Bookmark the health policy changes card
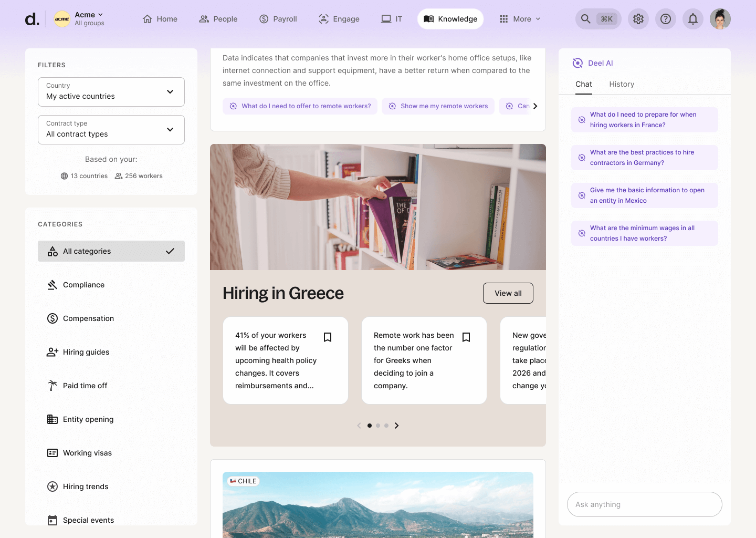The image size is (756, 538). (328, 337)
